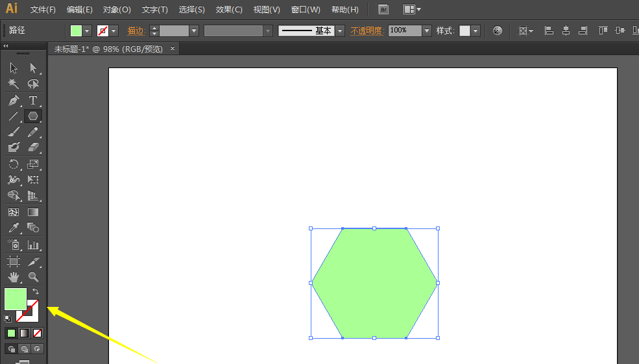The height and width of the screenshot is (364, 639).
Task: Activate the Eyedropper tool
Action: point(14,228)
